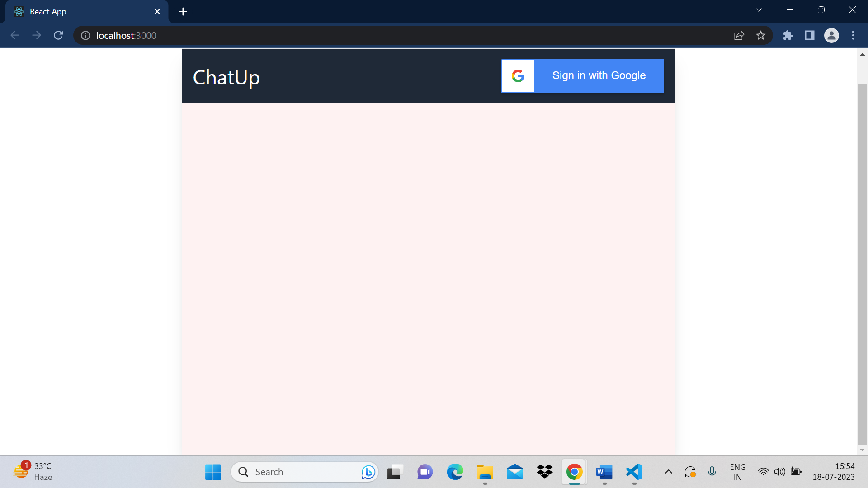Click the Google logo on the sign-in button
This screenshot has height=488, width=868.
(518, 75)
